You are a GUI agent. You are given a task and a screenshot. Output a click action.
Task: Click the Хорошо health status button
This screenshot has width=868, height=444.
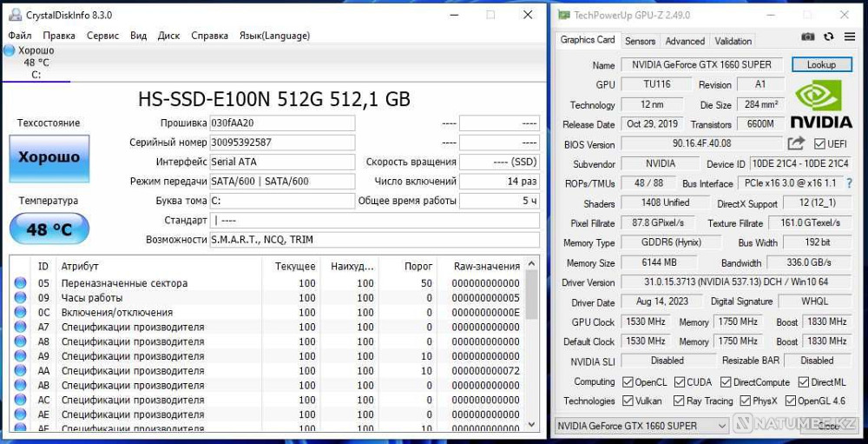point(49,158)
